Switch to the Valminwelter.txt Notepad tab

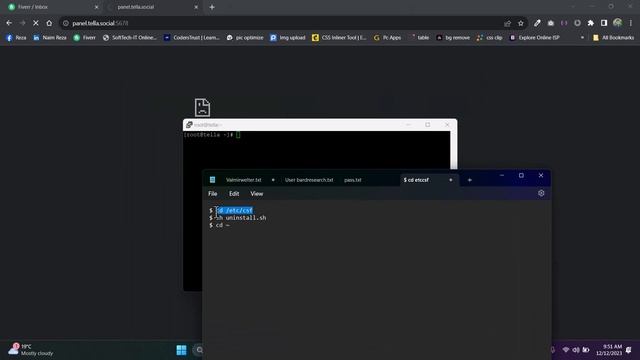tap(244, 180)
